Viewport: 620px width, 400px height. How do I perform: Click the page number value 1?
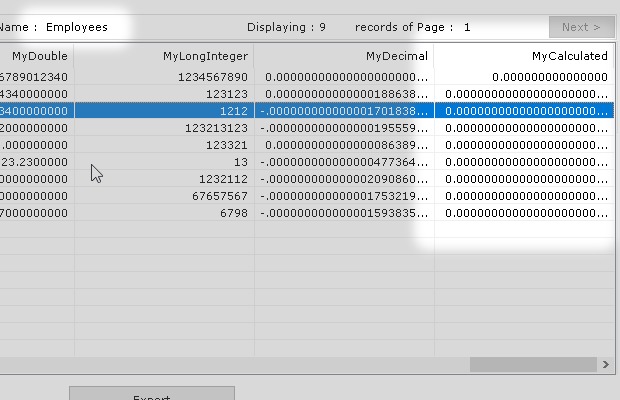click(x=467, y=27)
